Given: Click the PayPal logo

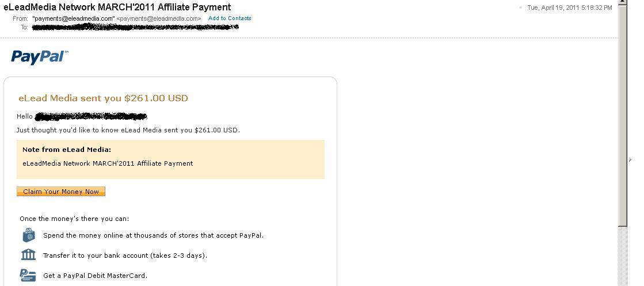Looking at the screenshot, I should [39, 56].
